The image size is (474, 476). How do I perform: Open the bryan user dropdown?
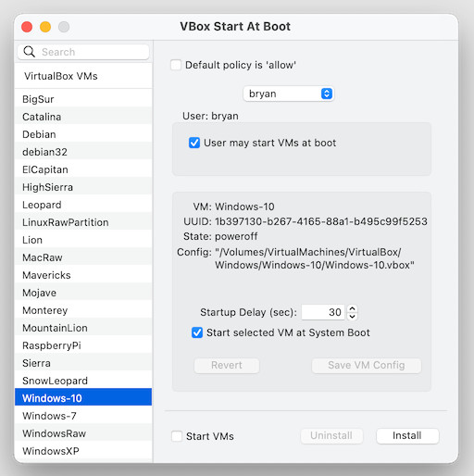(289, 94)
